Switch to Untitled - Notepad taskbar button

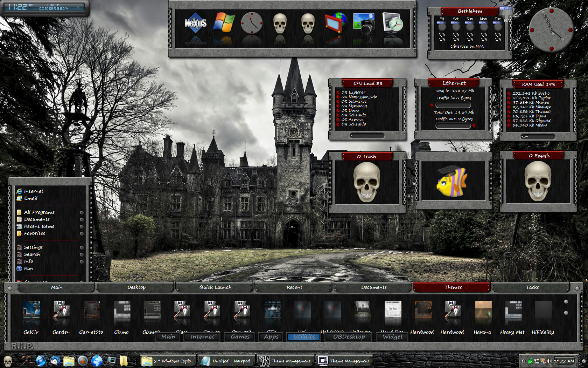pos(226,361)
